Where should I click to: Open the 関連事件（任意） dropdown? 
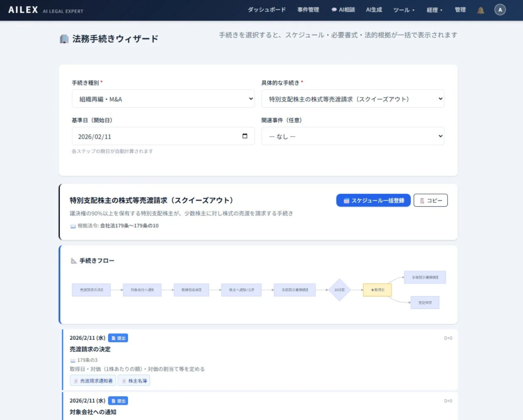pyautogui.click(x=352, y=135)
